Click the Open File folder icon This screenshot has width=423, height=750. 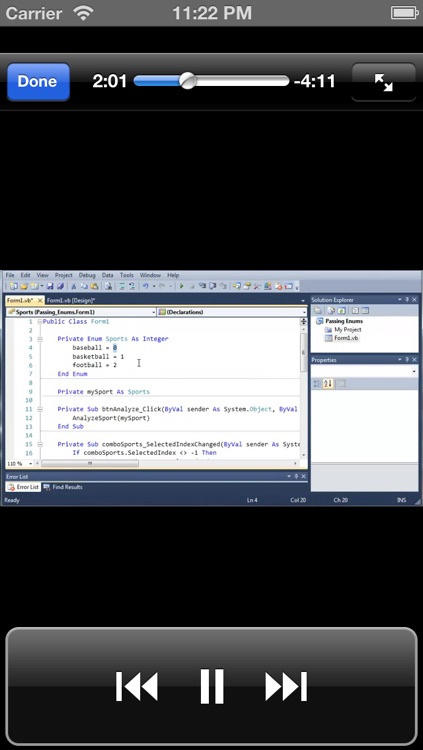point(23,286)
